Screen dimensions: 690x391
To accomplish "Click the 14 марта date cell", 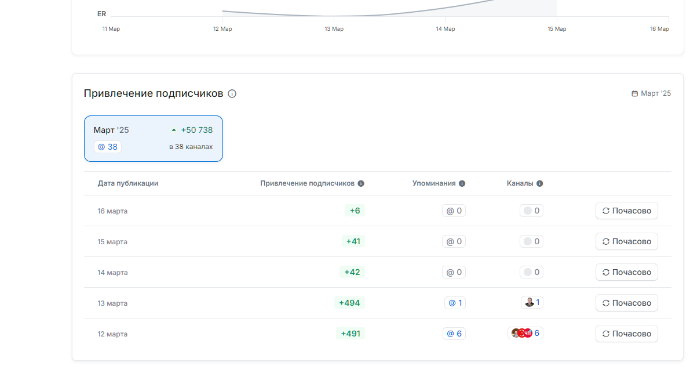I will pos(113,273).
